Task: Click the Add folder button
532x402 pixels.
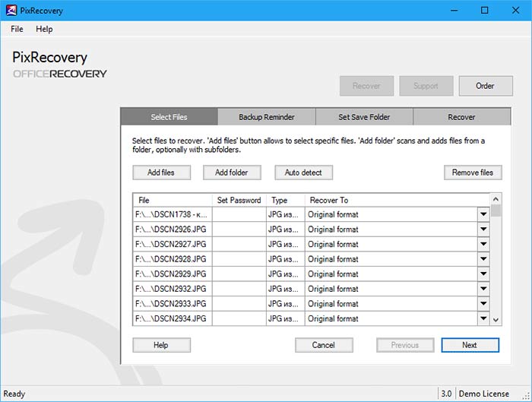Action: [232, 173]
